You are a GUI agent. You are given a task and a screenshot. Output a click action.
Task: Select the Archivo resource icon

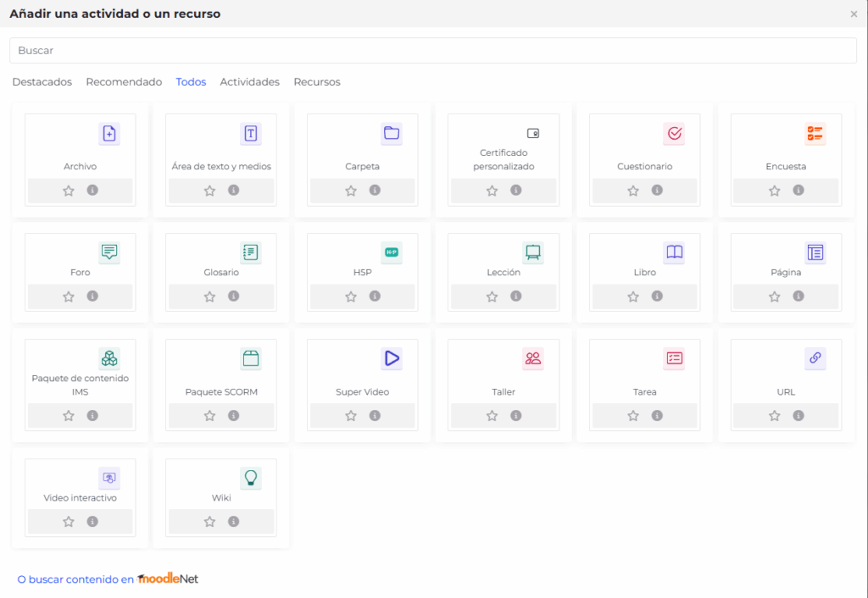108,134
